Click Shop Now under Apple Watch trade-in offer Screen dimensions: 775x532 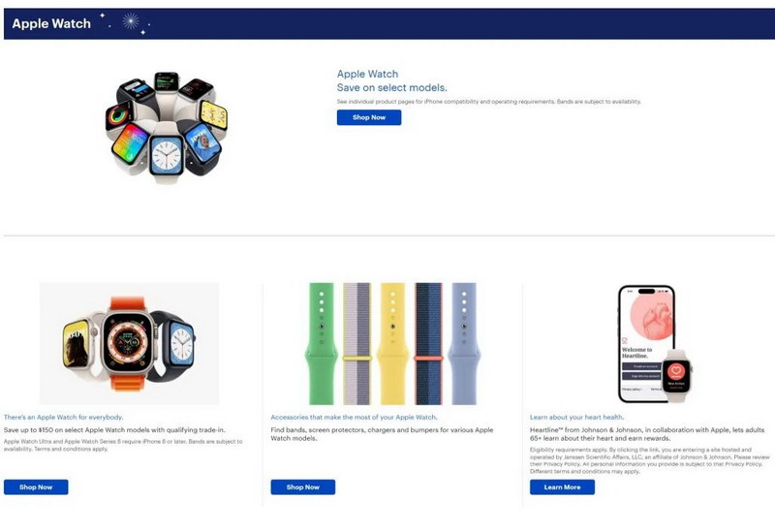click(x=36, y=487)
